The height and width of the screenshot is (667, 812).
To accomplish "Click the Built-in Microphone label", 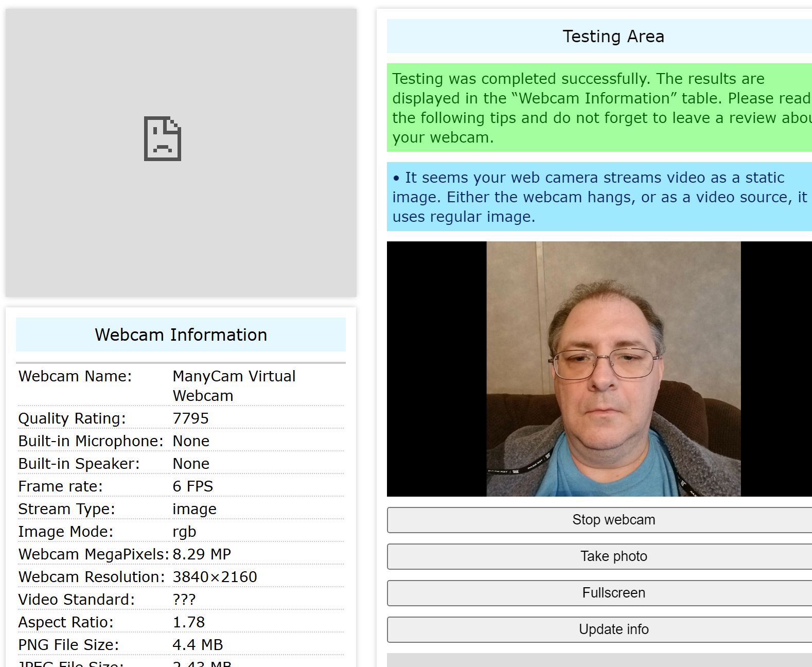I will [91, 441].
